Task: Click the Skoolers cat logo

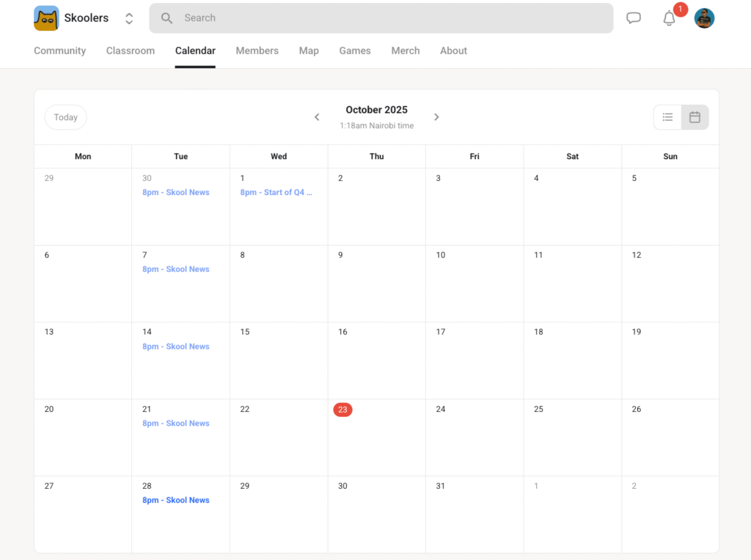Action: click(x=47, y=18)
